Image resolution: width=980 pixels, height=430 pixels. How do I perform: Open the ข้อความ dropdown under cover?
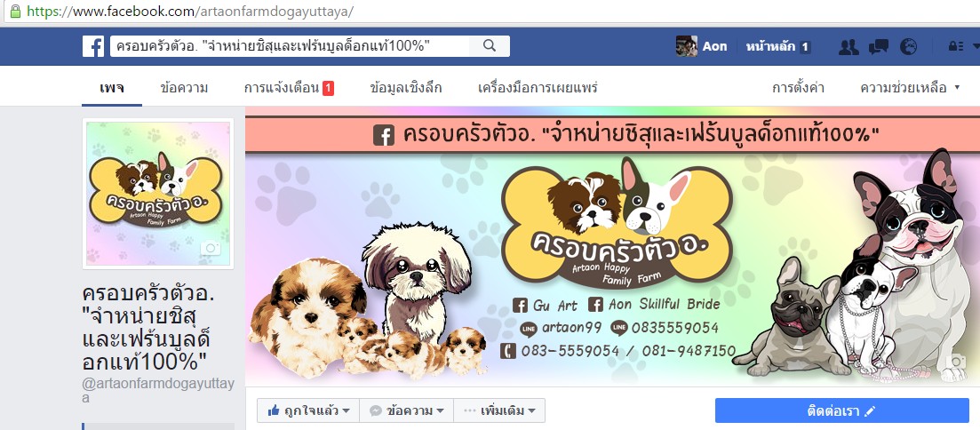406,410
